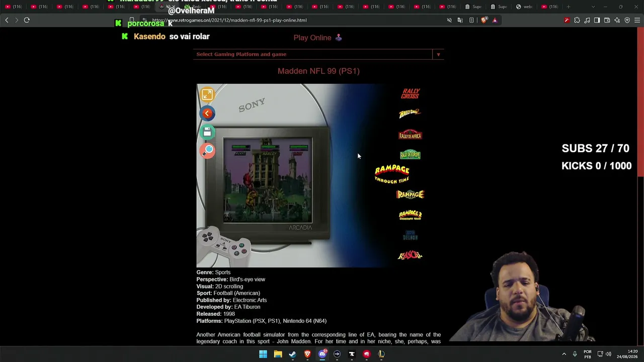Click the muted-audio icon in address bar
The width and height of the screenshot is (644, 362).
pyautogui.click(x=449, y=20)
